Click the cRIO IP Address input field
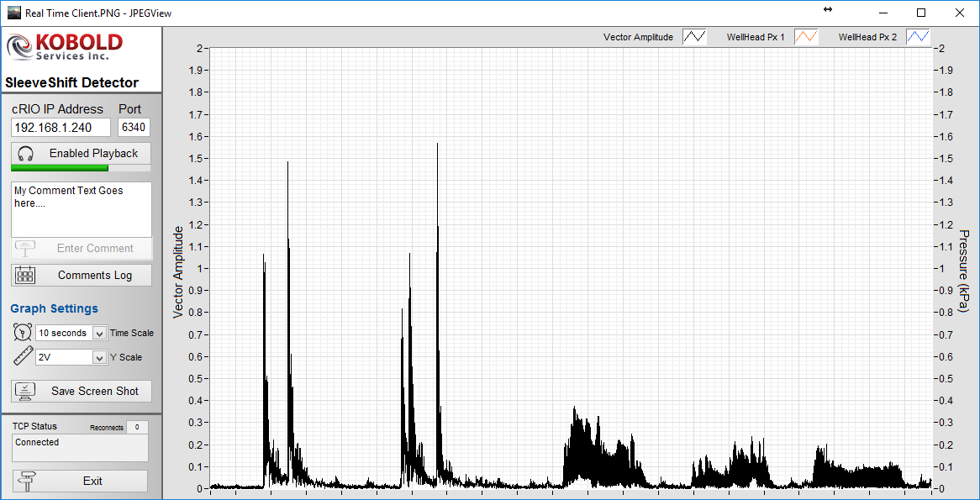 click(x=60, y=127)
